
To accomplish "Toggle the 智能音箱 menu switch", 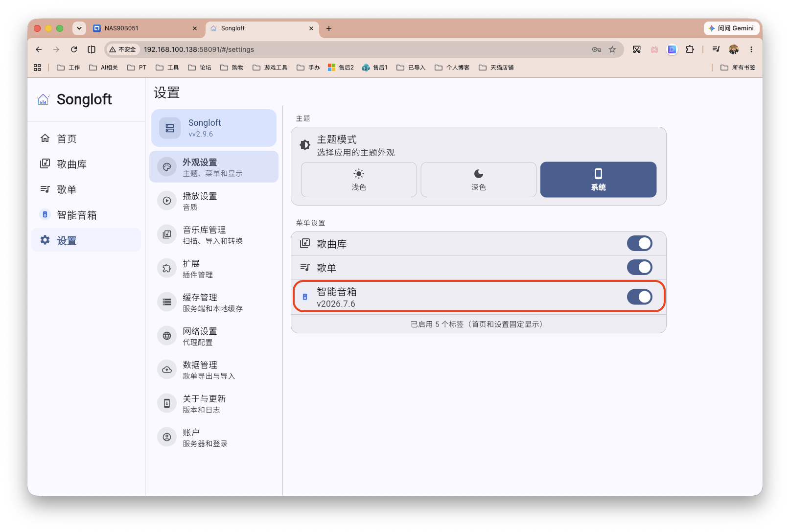I will 640,297.
